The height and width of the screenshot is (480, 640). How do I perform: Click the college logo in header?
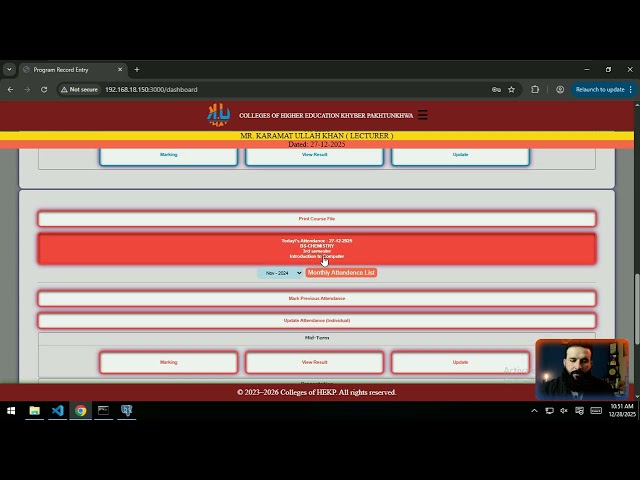(x=218, y=115)
